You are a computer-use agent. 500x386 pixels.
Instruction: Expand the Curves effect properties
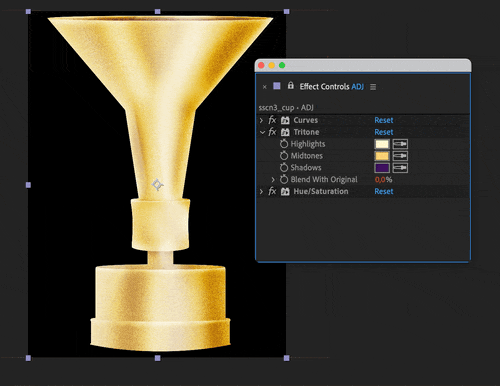pyautogui.click(x=261, y=120)
